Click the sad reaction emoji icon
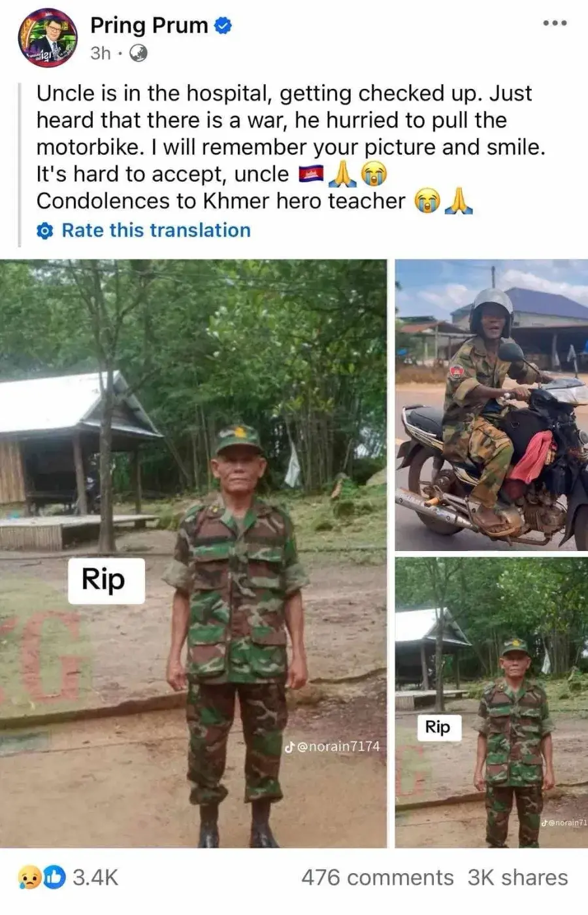The image size is (588, 915). pos(30,877)
